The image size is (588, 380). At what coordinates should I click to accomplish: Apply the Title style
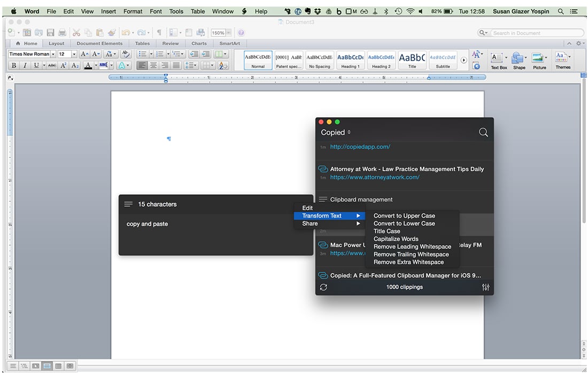tap(412, 60)
